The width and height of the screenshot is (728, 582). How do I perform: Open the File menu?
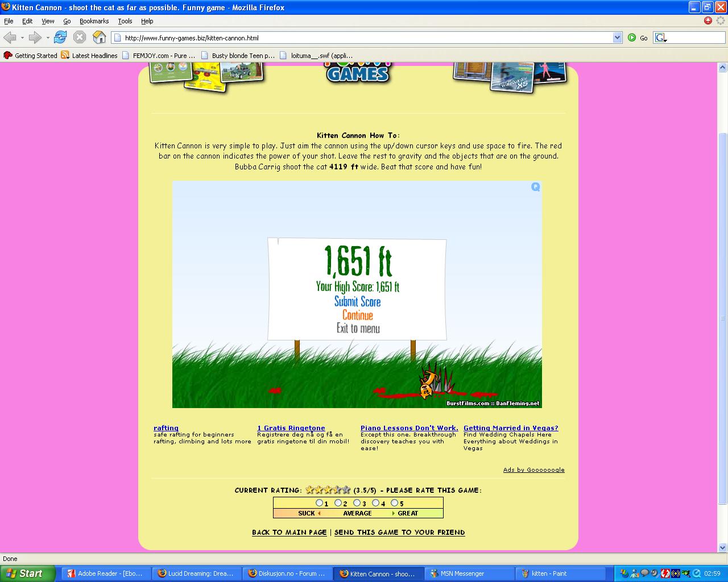(x=9, y=21)
